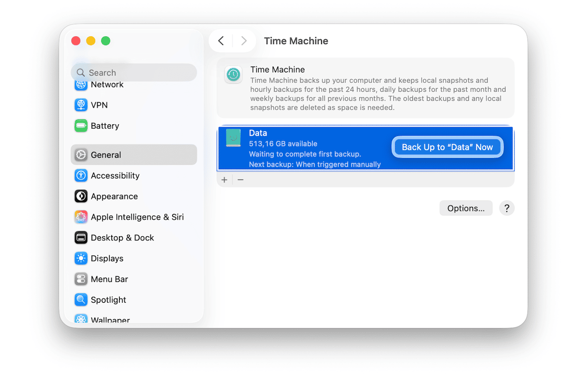Click the Apple Intelligence & Siri icon
This screenshot has width=588, height=383.
pos(81,217)
